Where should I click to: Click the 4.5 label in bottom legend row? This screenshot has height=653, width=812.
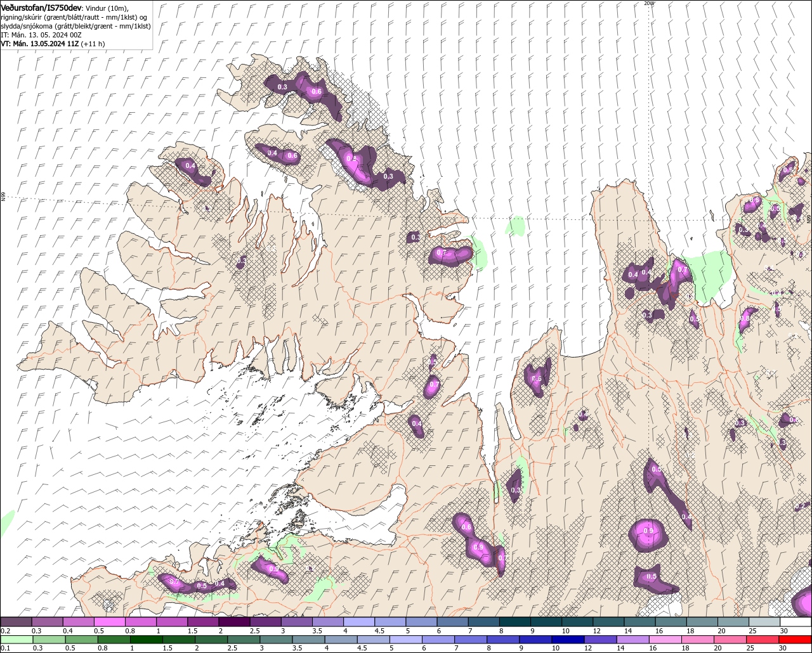[362, 648]
